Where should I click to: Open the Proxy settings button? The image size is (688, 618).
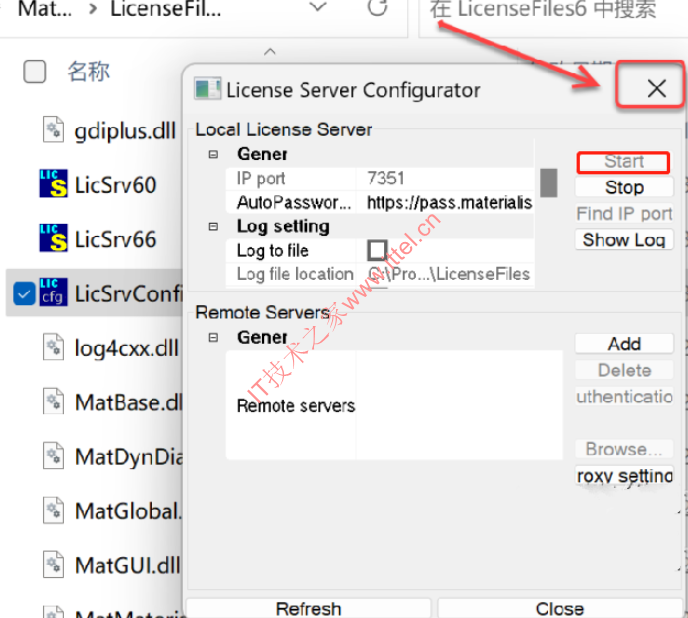[x=624, y=475]
